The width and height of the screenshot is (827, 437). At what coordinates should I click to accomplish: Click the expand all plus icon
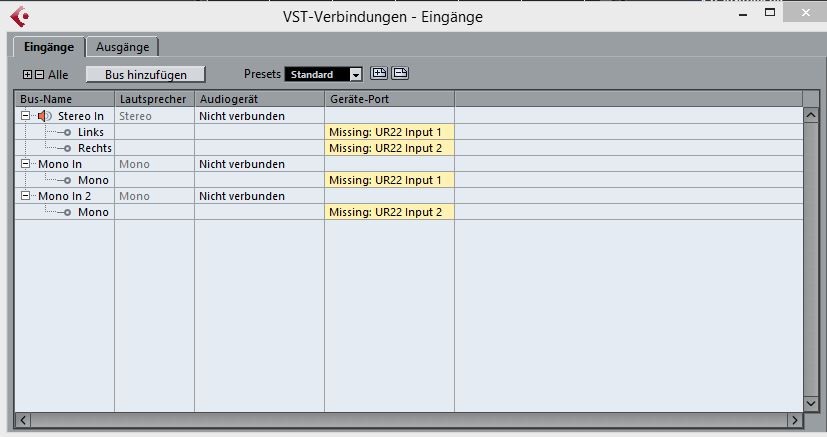point(27,74)
